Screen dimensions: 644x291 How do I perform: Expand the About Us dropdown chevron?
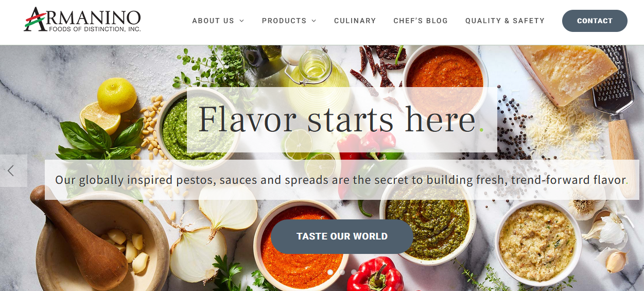point(241,21)
